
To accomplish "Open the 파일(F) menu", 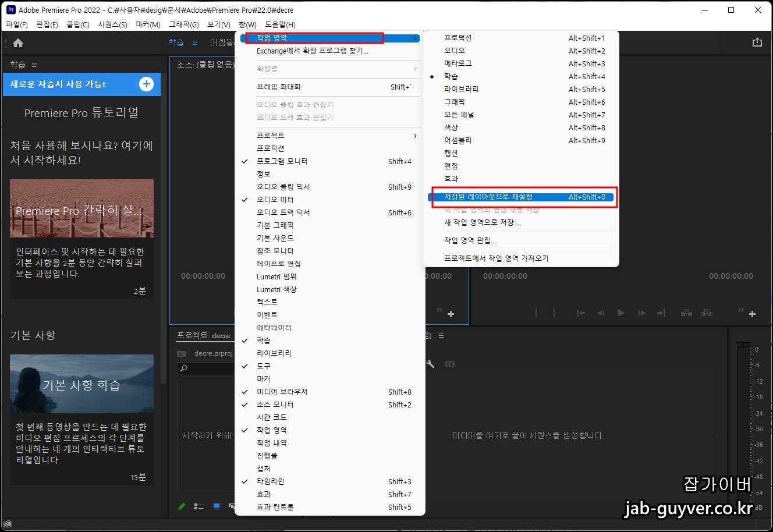I will tap(16, 25).
